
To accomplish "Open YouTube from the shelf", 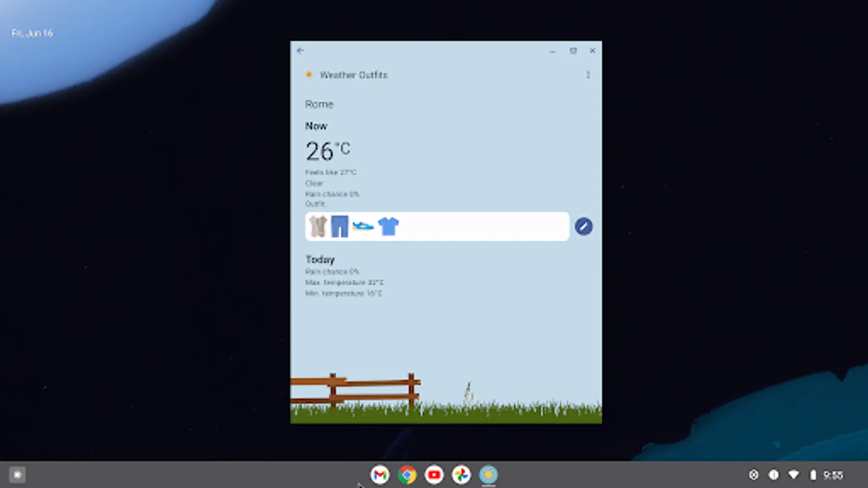I will pos(434,475).
